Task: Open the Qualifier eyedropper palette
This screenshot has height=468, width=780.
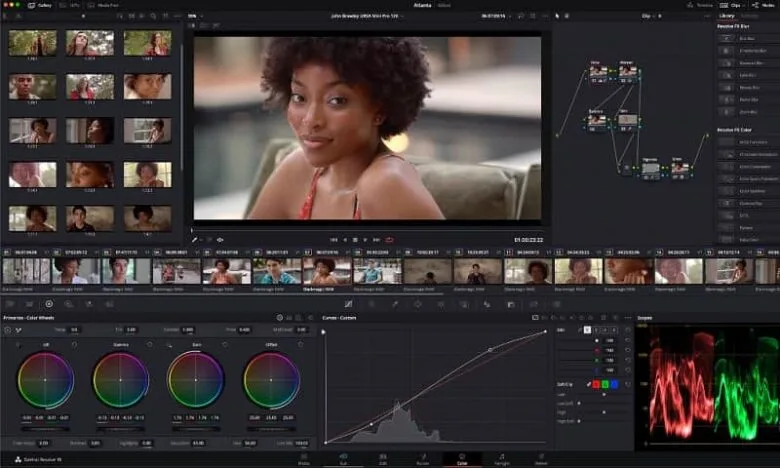Action: click(x=395, y=304)
